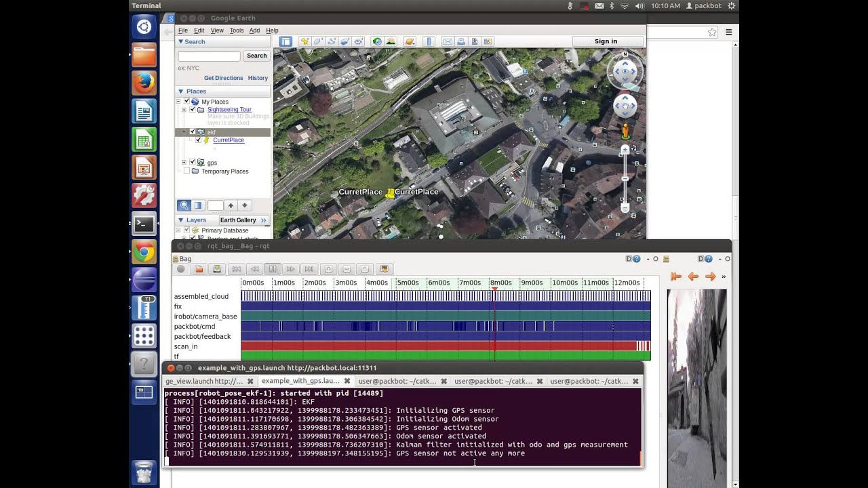The image size is (868, 488).
Task: Move selection down with Places arrow
Action: 244,205
